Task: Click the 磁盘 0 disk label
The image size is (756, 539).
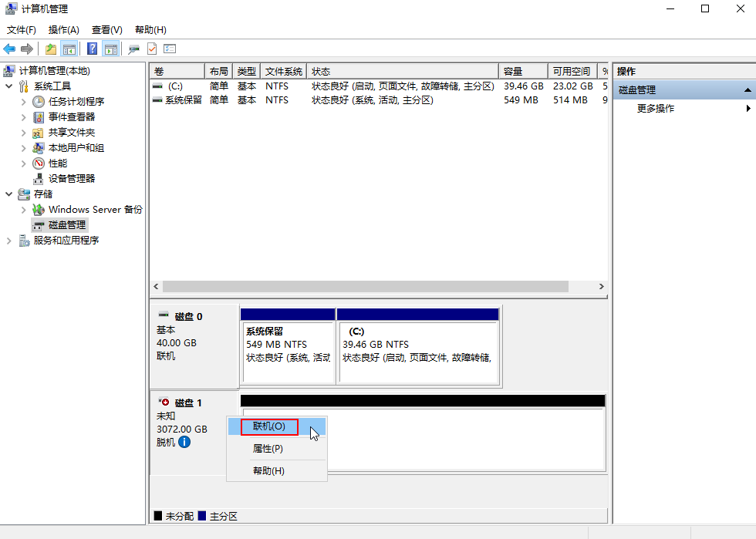Action: coord(188,317)
